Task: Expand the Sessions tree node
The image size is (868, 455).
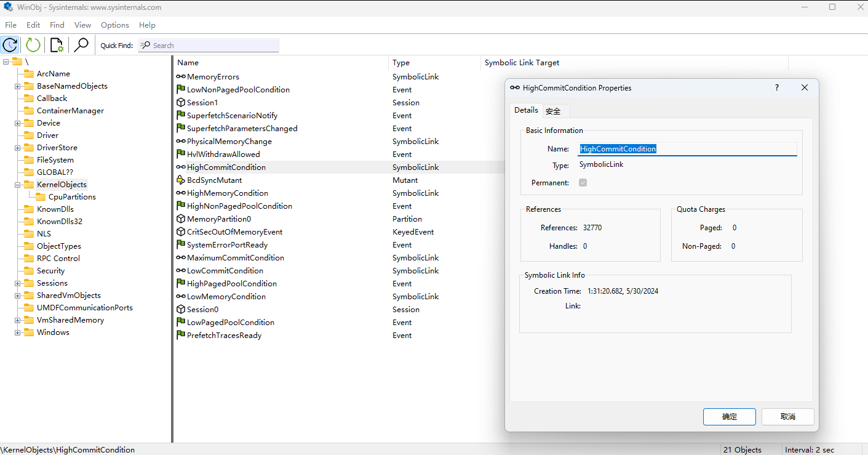Action: pyautogui.click(x=18, y=283)
